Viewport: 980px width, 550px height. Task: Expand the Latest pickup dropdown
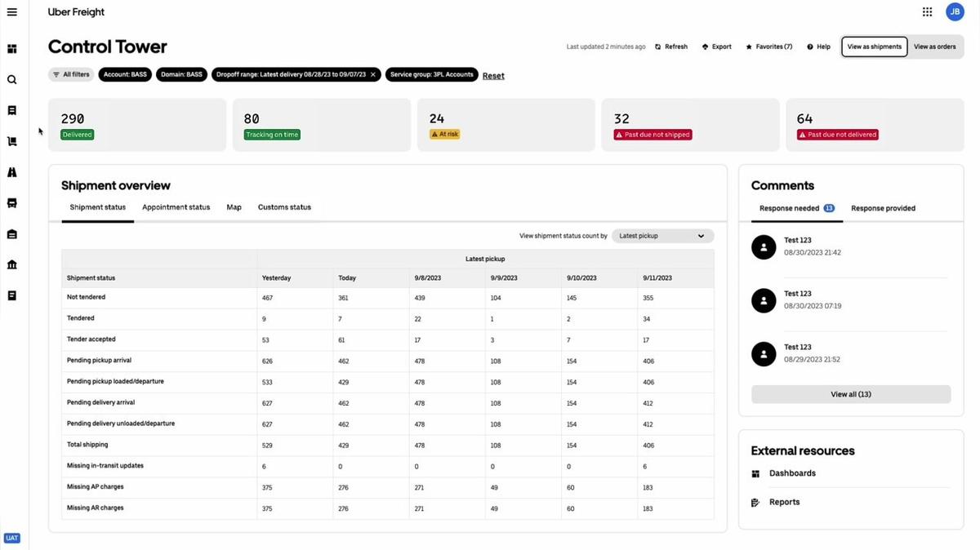[662, 236]
